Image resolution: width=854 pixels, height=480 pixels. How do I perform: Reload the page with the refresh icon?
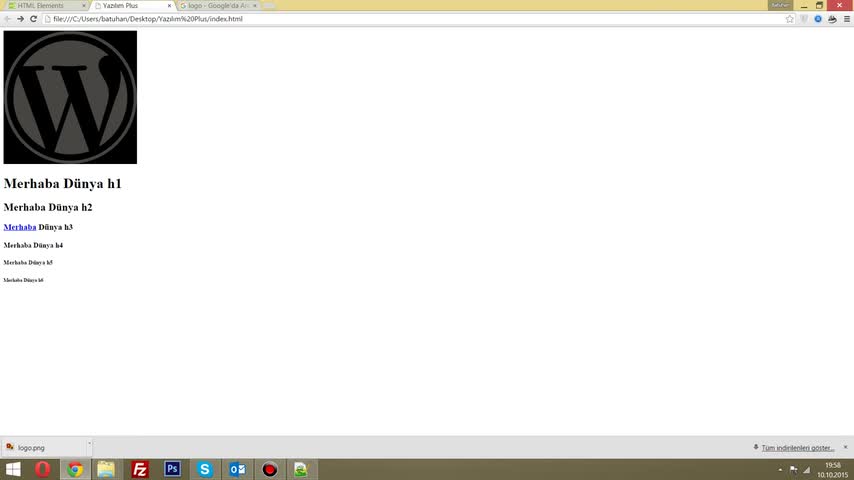tap(33, 19)
